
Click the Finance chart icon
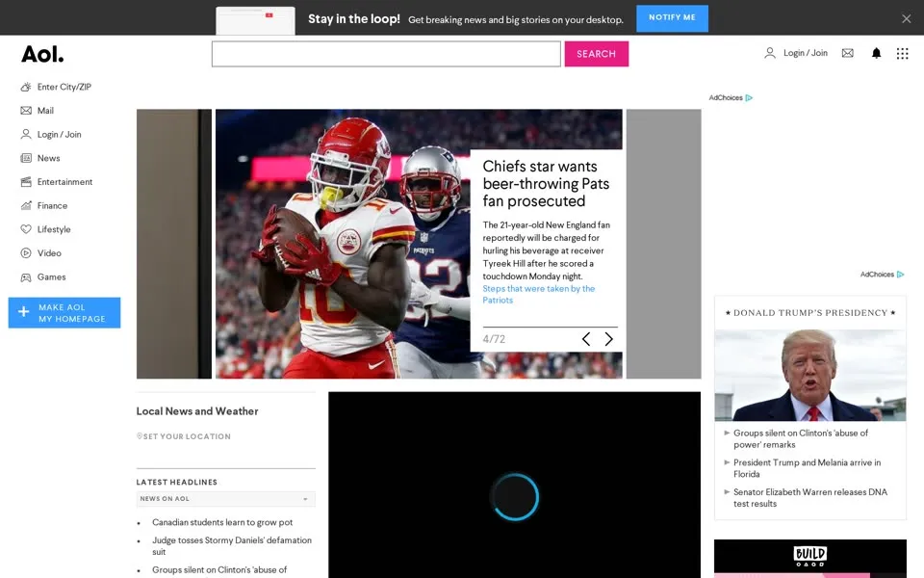pyautogui.click(x=26, y=205)
